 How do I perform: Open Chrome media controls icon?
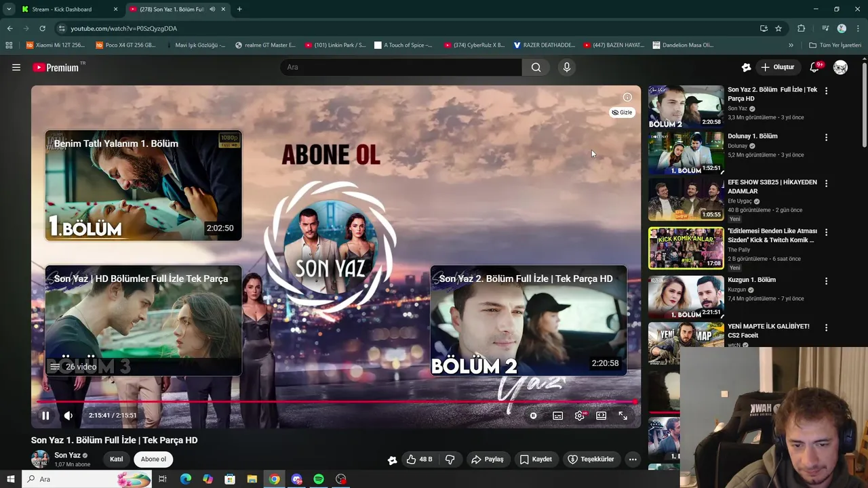825,28
